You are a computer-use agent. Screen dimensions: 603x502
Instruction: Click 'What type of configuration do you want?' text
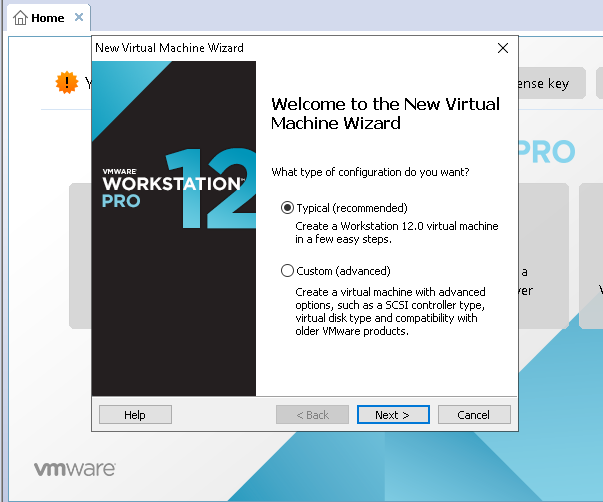(370, 172)
